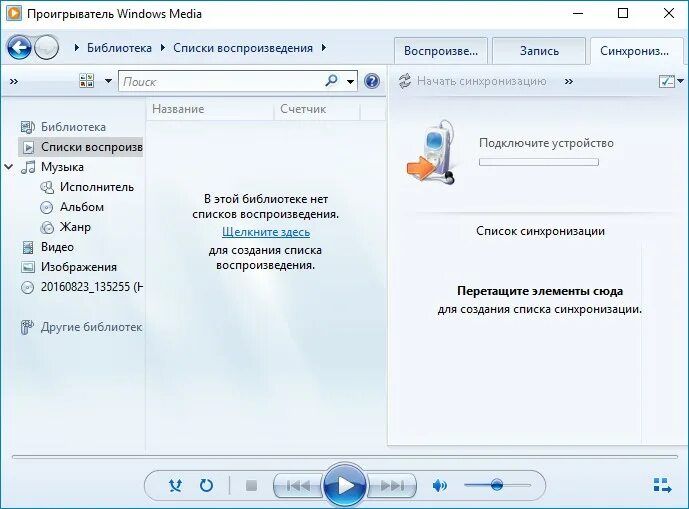Click Списки воспроизведения in the breadcrumb
689x509 pixels.
243,47
